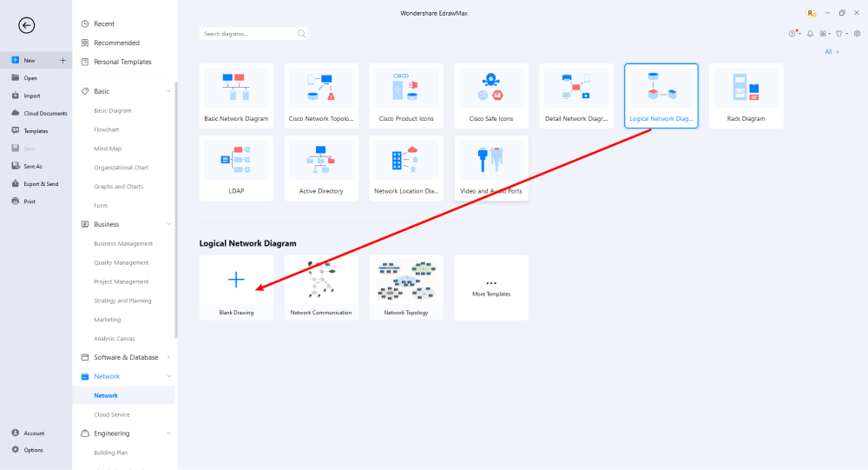The height and width of the screenshot is (470, 868).
Task: Open the notifications bell icon
Action: click(x=810, y=34)
